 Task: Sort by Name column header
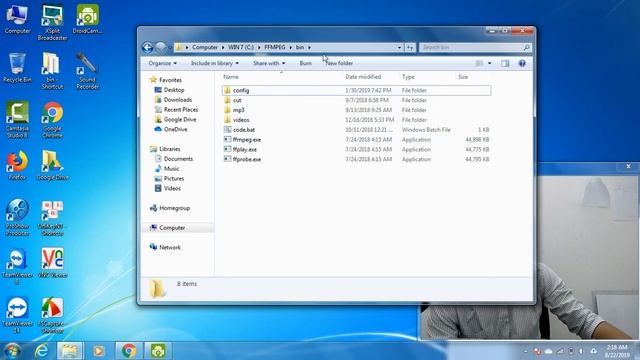(x=231, y=77)
